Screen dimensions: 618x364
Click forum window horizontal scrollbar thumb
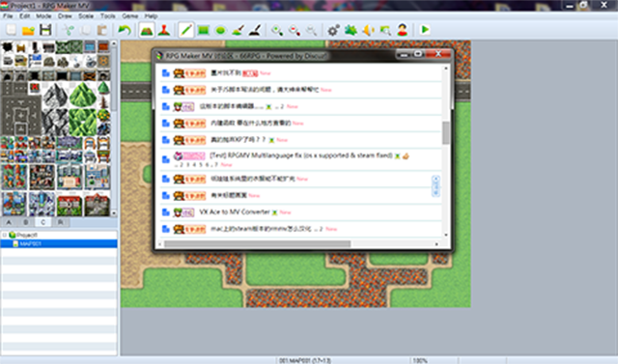258,244
